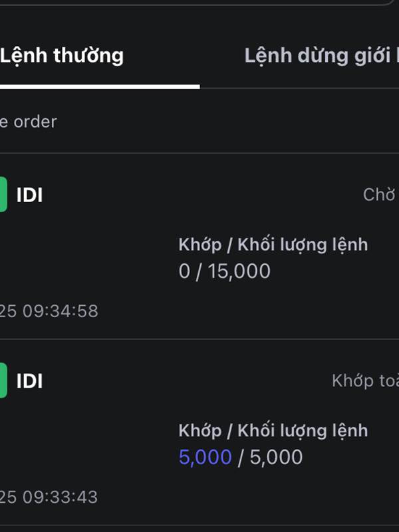Click the partially visible 'e order' text
Screen dimensions: 399x532
coord(29,122)
